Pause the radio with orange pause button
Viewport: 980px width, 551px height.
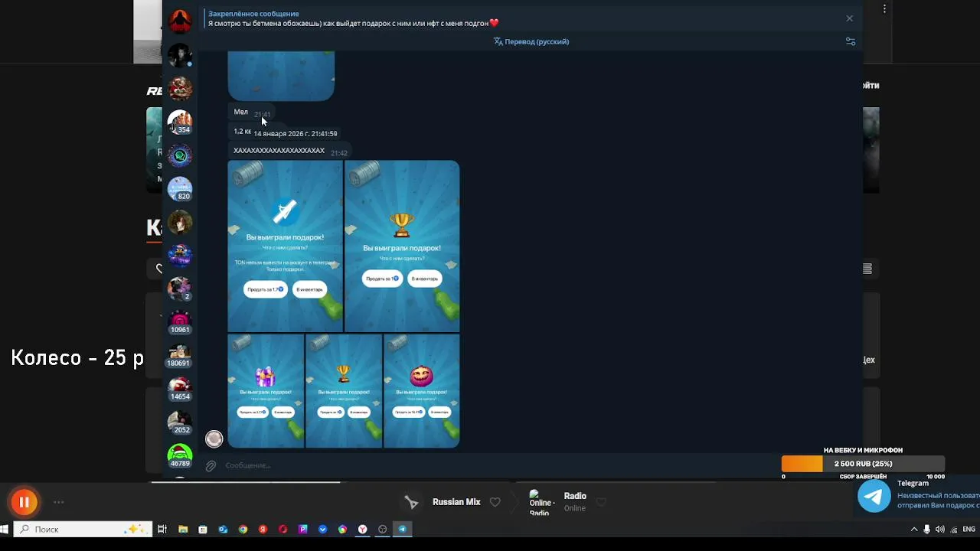[x=24, y=502]
